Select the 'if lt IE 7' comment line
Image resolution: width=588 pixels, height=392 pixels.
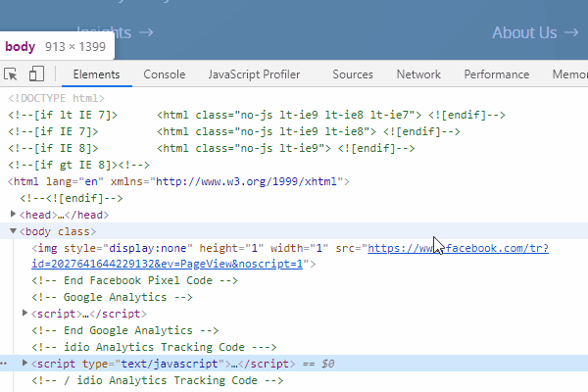tap(257, 115)
